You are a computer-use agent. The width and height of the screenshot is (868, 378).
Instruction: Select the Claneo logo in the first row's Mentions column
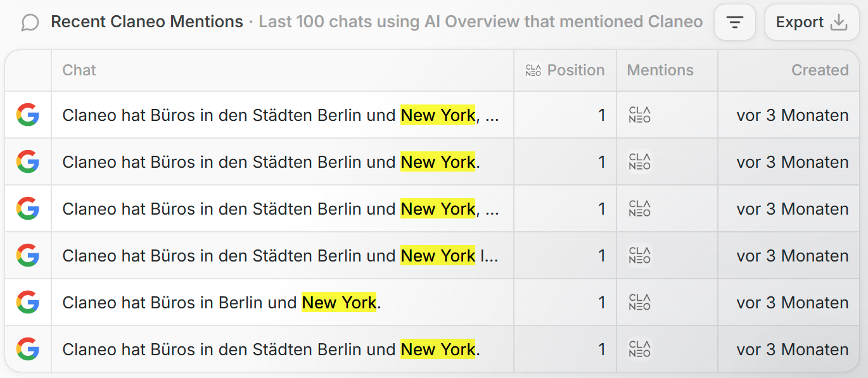click(639, 115)
